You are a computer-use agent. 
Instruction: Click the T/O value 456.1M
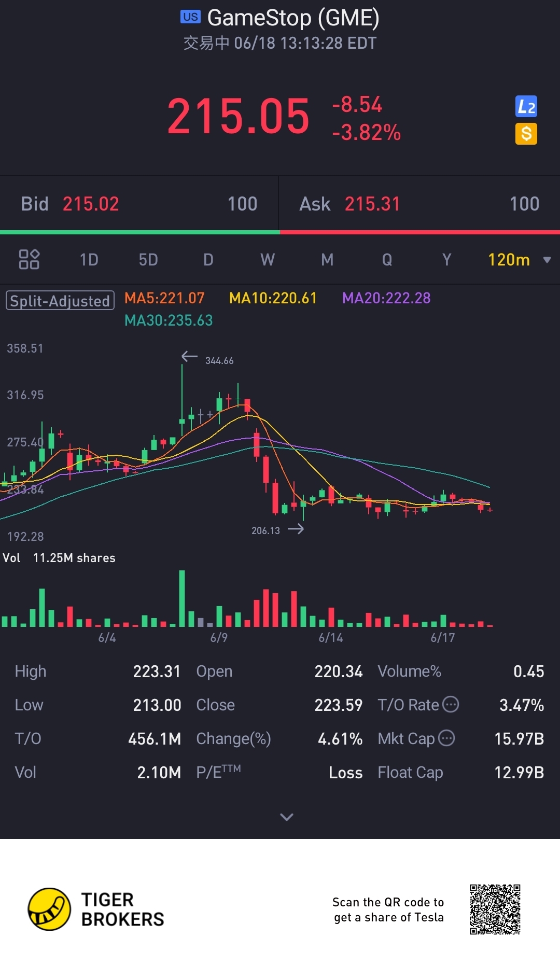155,739
